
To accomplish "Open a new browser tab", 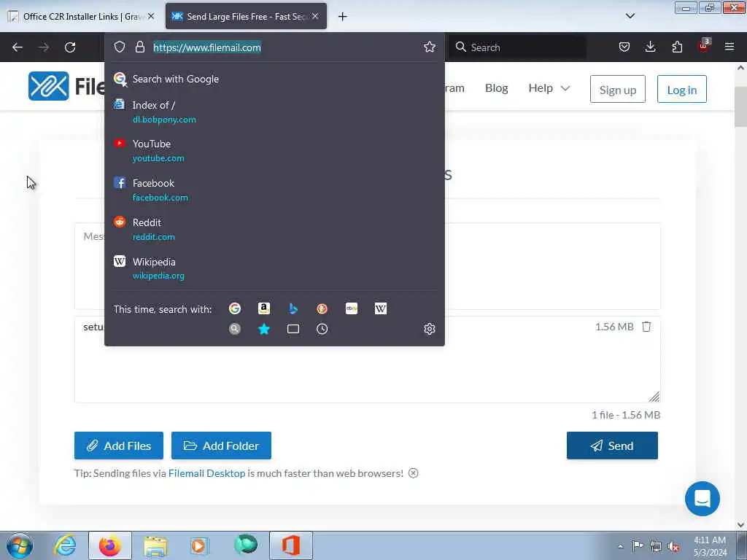I will [343, 17].
